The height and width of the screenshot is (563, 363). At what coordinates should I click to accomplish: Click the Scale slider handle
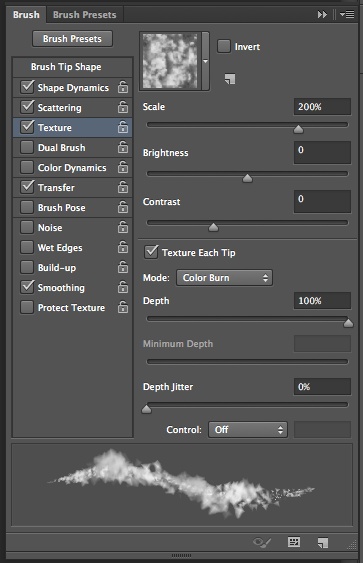(298, 129)
